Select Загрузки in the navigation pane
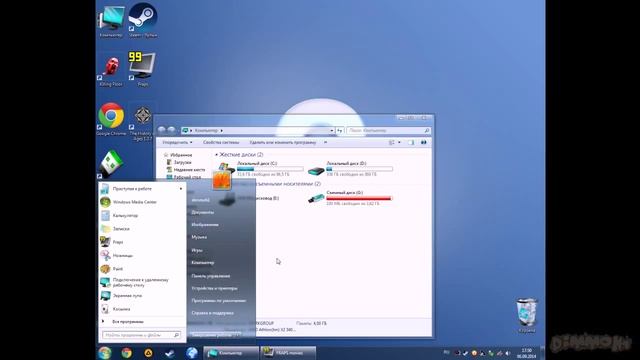Screen dimensions: 640x360 point(179,162)
